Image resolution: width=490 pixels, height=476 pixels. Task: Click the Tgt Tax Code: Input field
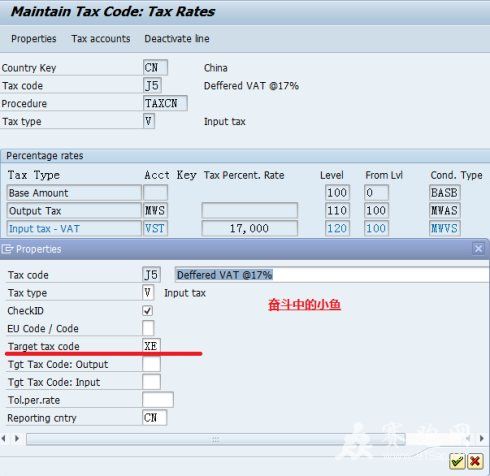click(151, 382)
